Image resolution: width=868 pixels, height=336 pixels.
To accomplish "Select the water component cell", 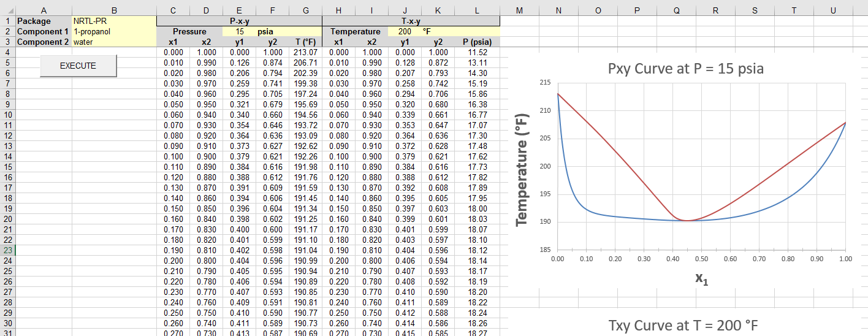I will (114, 42).
